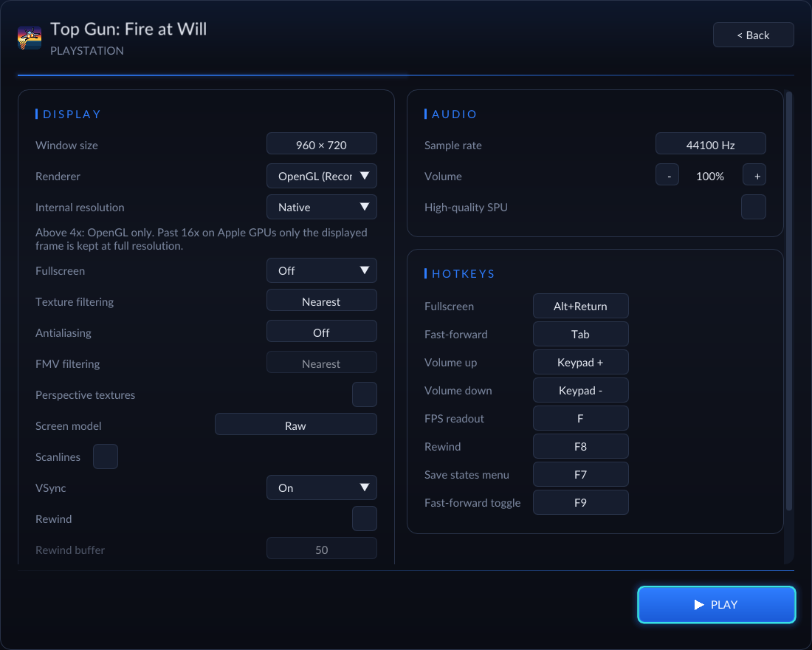Rebind Volume up Keypad + hotkey
Screen dimensions: 812x650
click(x=580, y=362)
